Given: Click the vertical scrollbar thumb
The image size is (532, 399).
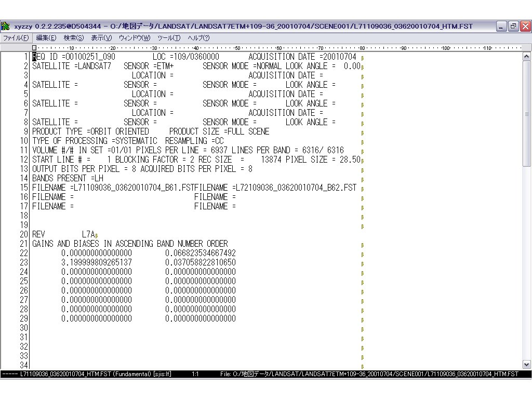Looking at the screenshot, I should tap(527, 114).
